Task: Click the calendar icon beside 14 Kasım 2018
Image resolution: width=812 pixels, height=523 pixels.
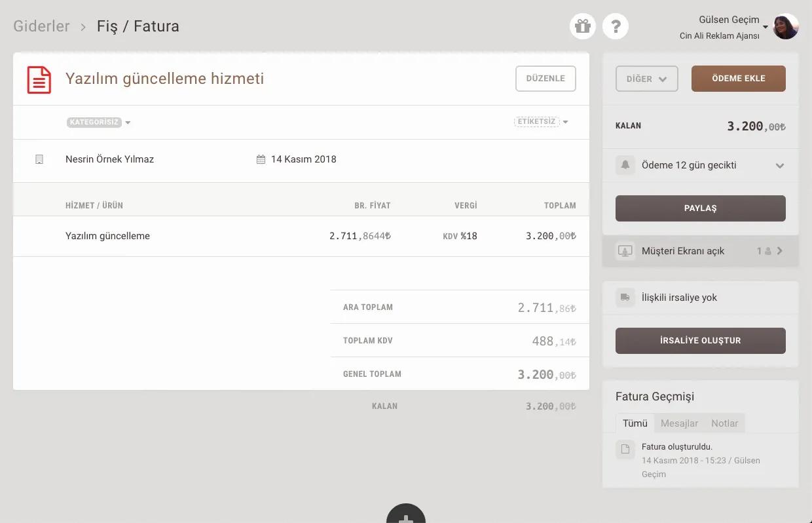Action: tap(261, 159)
